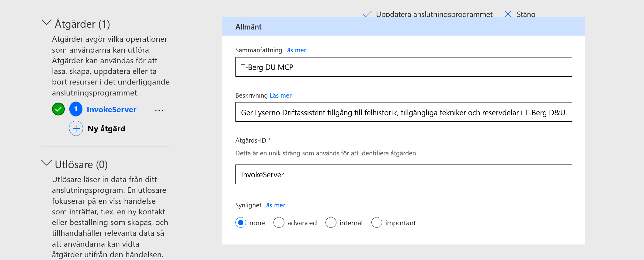Click the Åtgärds-ID label text
The height and width of the screenshot is (260, 644).
[251, 140]
